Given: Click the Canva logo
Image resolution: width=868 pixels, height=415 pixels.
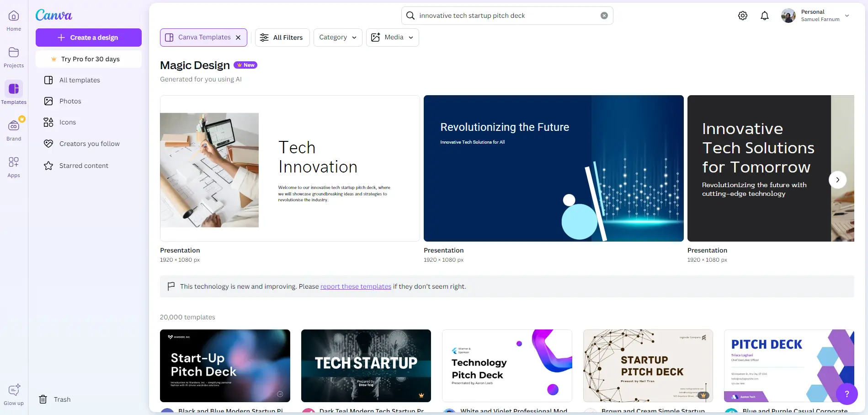Looking at the screenshot, I should click(x=54, y=15).
